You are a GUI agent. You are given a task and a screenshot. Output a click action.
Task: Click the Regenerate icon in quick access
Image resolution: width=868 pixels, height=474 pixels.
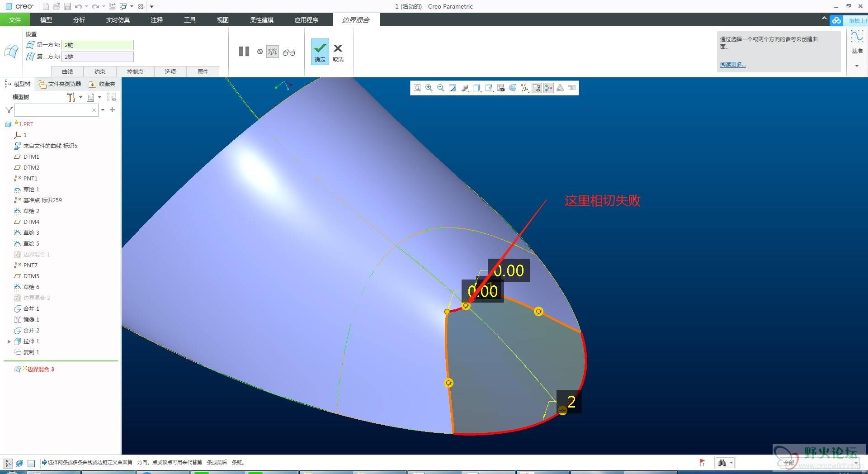coord(112,6)
